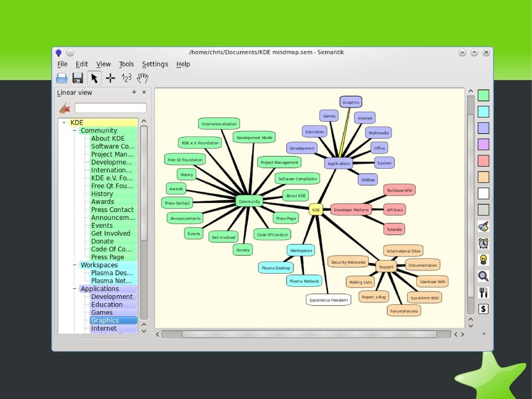Open the Help menu
The image size is (532, 399).
point(183,64)
